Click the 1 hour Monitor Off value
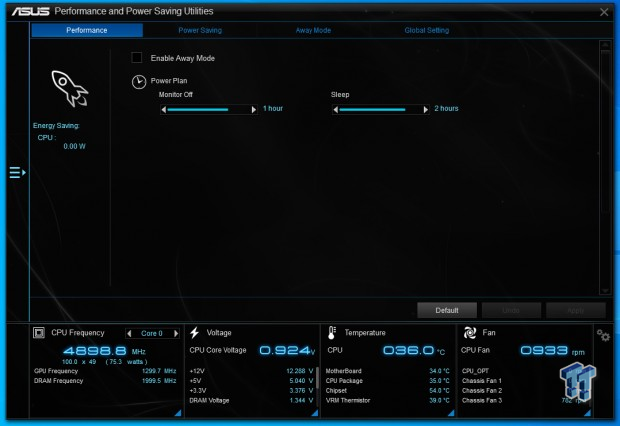The image size is (620, 426). click(273, 108)
